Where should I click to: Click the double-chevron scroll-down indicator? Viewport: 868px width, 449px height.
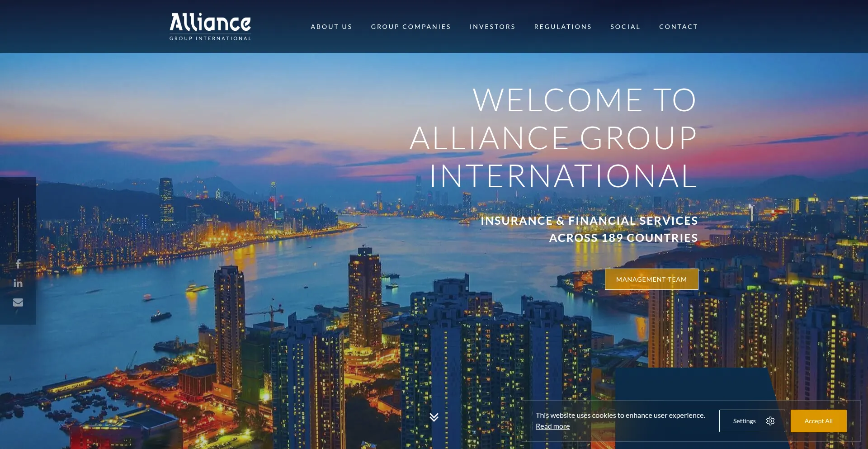(434, 417)
